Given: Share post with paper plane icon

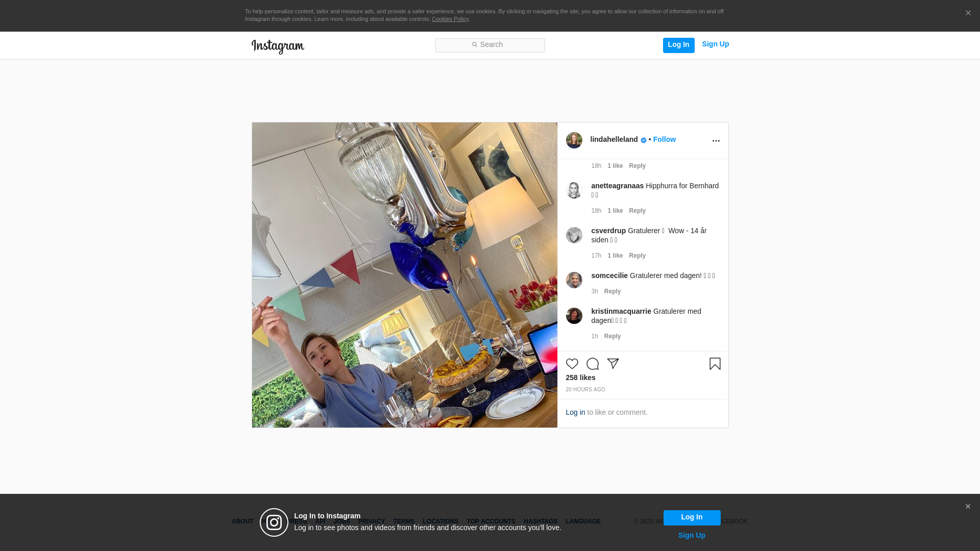Looking at the screenshot, I should click(612, 364).
